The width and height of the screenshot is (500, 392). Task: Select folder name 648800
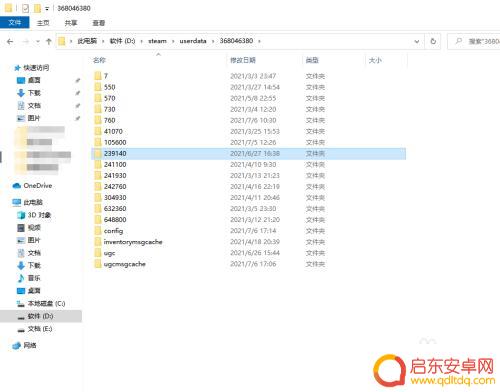click(115, 219)
